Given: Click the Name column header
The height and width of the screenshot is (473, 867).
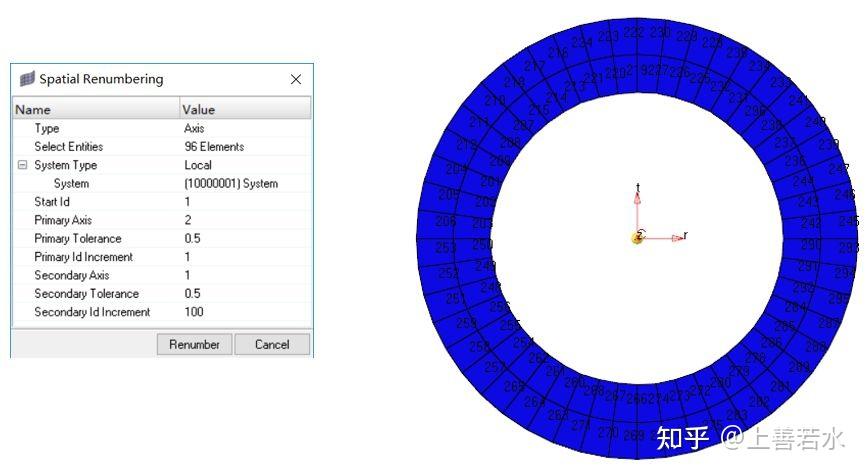Looking at the screenshot, I should [96, 109].
